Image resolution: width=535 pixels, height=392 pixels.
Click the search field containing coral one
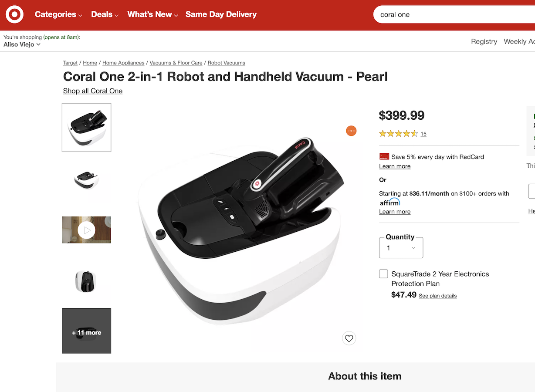click(454, 14)
